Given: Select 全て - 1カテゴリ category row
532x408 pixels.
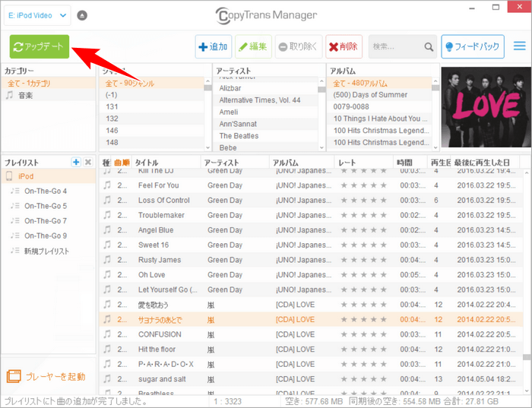Looking at the screenshot, I should pos(49,84).
